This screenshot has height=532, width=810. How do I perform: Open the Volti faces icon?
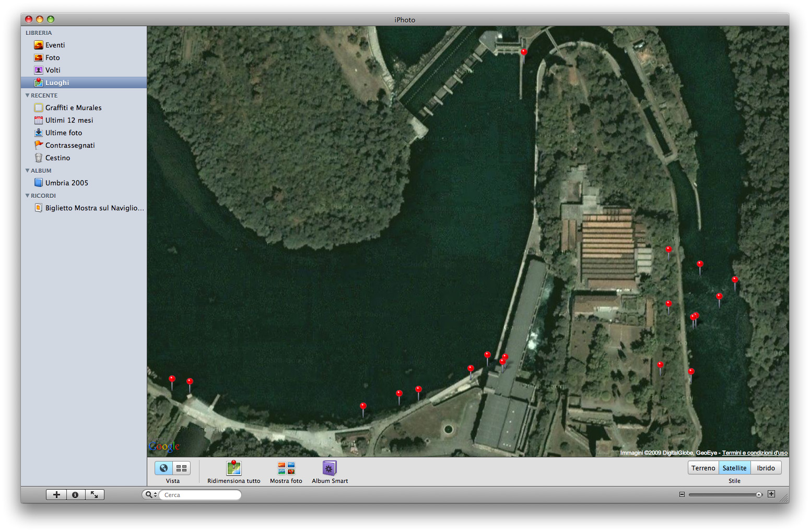click(39, 70)
